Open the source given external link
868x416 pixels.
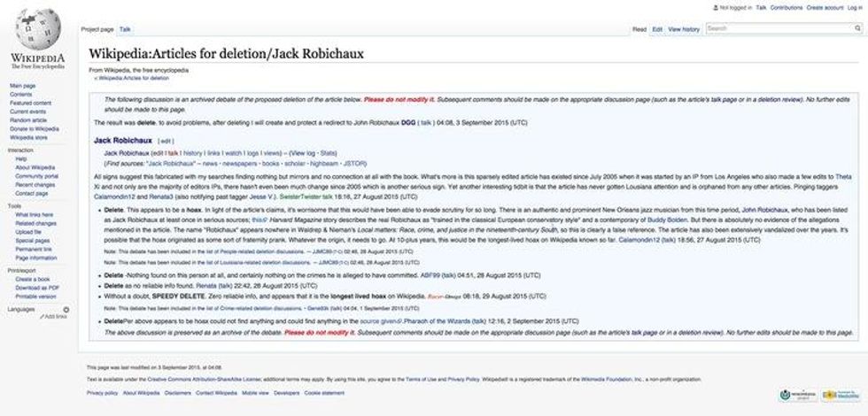click(x=380, y=320)
